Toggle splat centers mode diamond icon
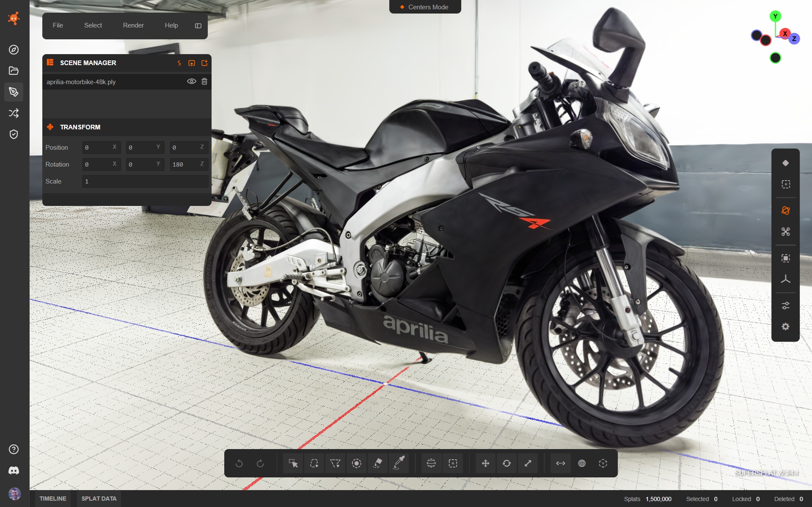The image size is (812, 507). tap(785, 163)
